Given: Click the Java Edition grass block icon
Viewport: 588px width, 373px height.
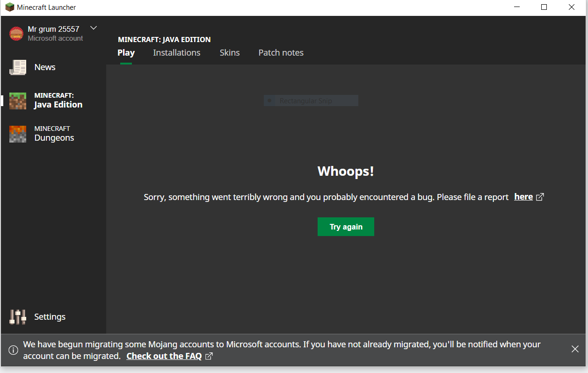Looking at the screenshot, I should [18, 100].
